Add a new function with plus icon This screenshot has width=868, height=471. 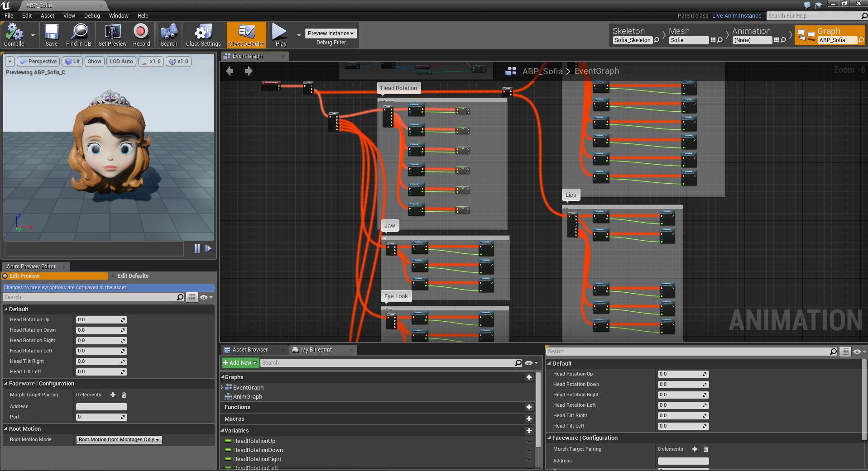pyautogui.click(x=528, y=407)
